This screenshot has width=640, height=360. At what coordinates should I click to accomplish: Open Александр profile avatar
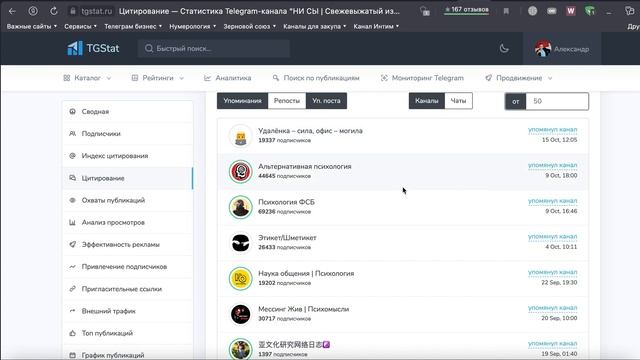click(542, 49)
